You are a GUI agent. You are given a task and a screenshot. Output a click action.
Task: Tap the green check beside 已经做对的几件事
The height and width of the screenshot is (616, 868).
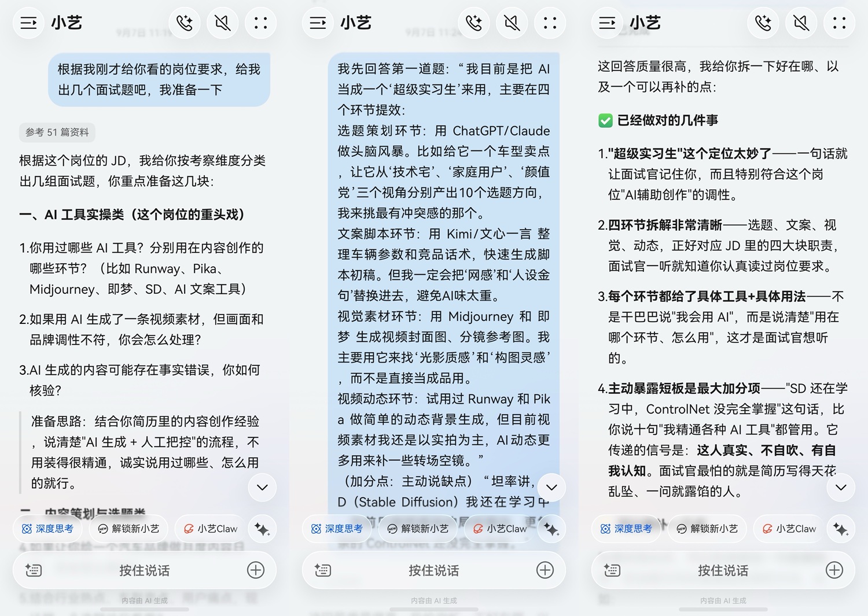coord(605,120)
